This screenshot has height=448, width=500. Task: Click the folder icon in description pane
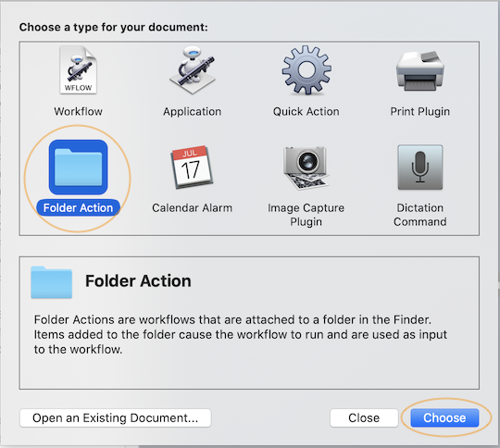click(x=51, y=282)
